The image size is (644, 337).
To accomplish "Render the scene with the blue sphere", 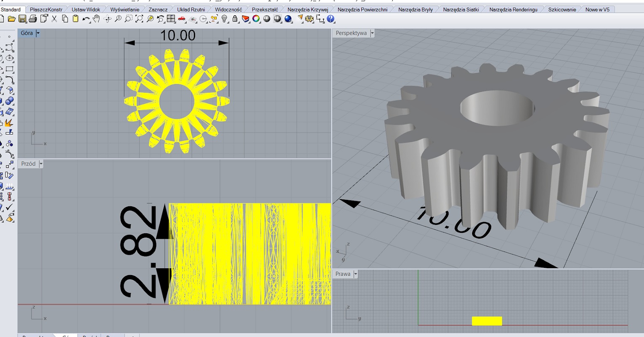I will tap(288, 19).
